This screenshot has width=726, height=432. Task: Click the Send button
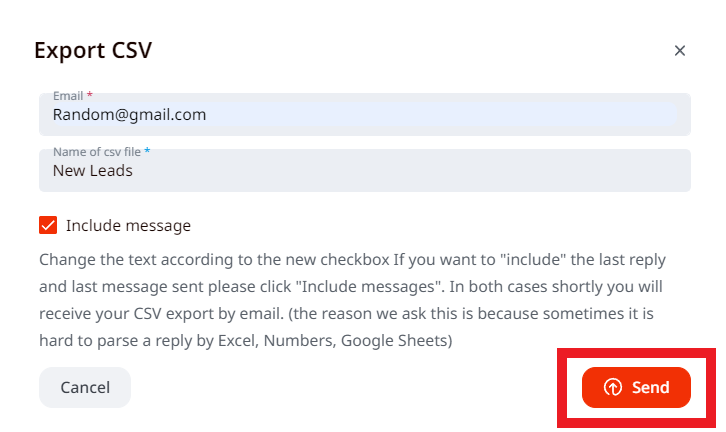(636, 387)
